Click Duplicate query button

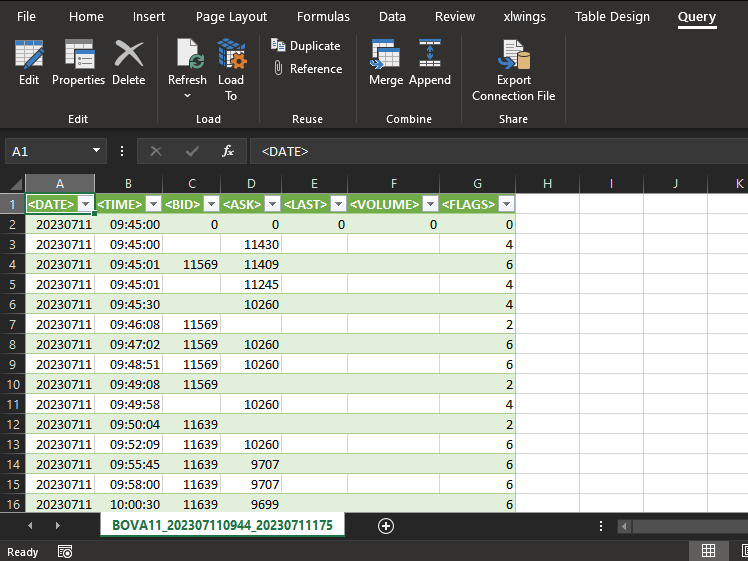pyautogui.click(x=306, y=46)
